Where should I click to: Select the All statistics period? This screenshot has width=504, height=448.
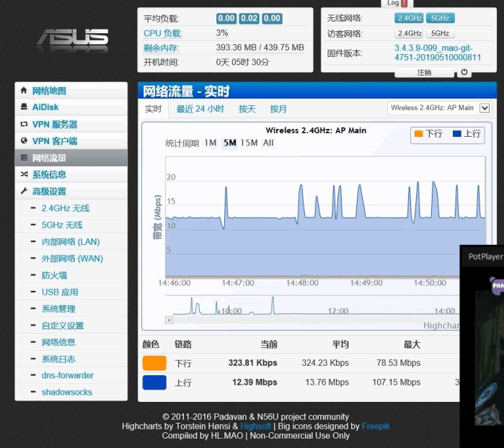pyautogui.click(x=268, y=143)
